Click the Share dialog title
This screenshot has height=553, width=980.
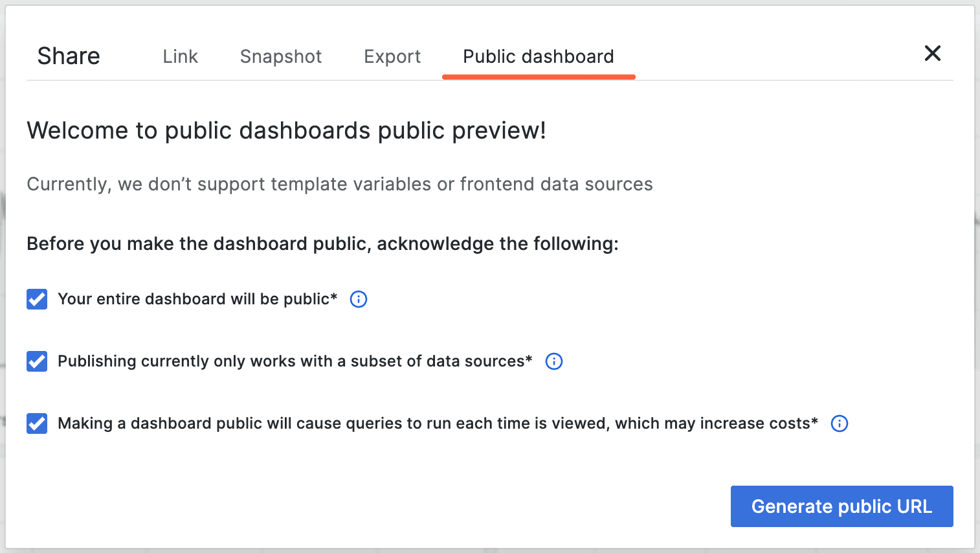[69, 56]
